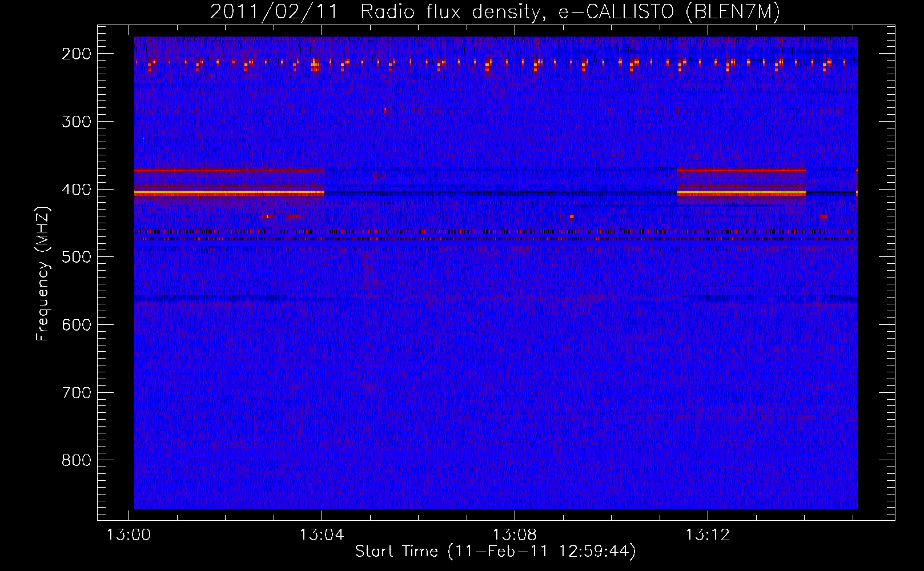924x571 pixels.
Task: Click the 'e-CALLISTO (BLEN7M)' station label
Action: pos(669,12)
